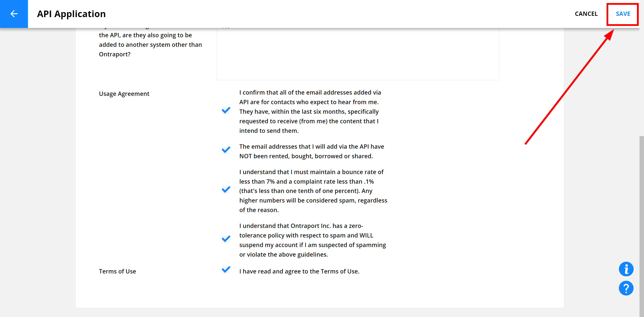
Task: Click the "I have read and agree" statement text
Action: pyautogui.click(x=299, y=271)
